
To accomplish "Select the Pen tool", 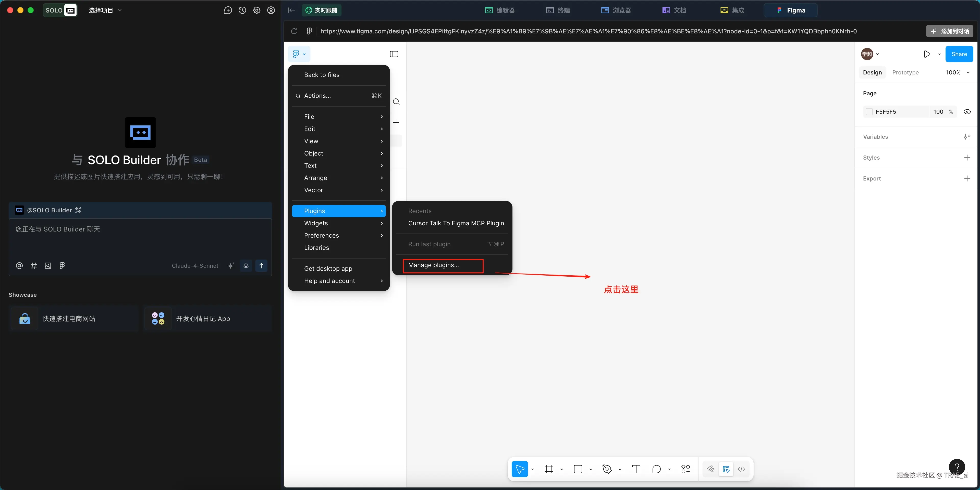I will tap(607, 469).
